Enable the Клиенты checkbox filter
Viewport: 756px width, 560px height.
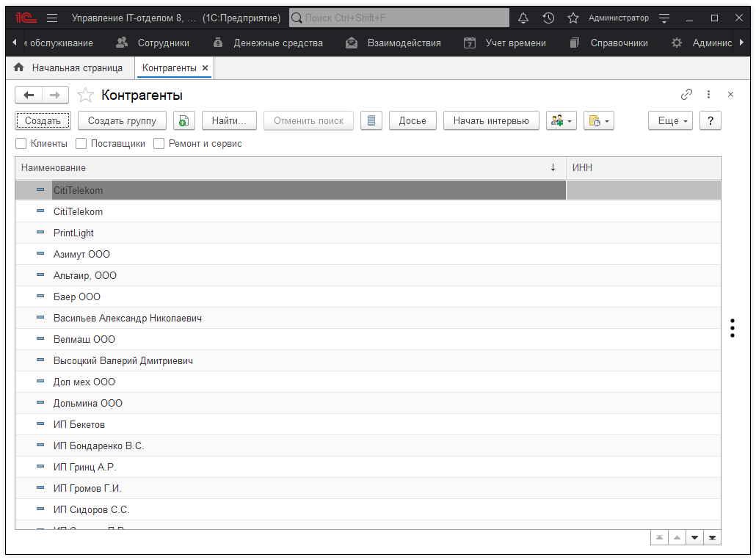click(21, 144)
